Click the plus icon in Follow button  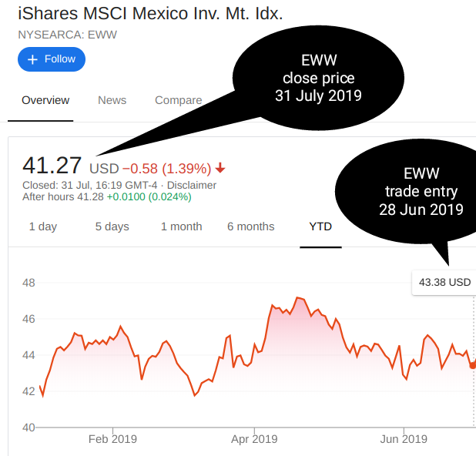click(32, 59)
